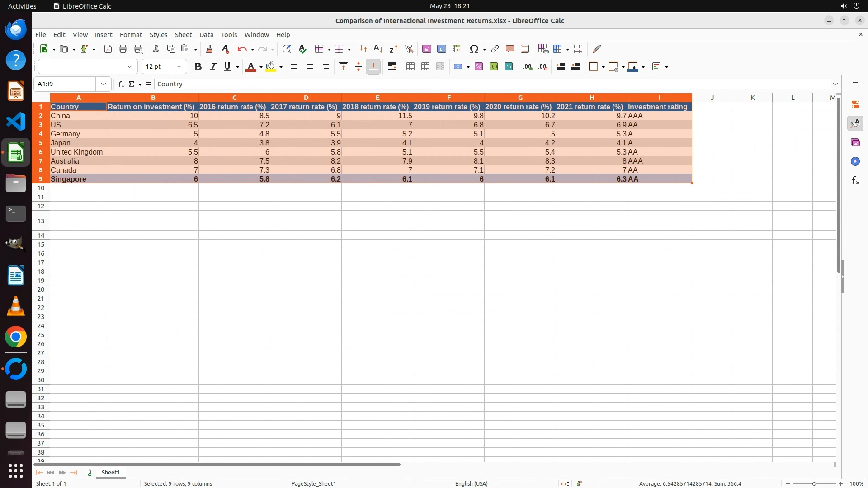The image size is (868, 488).
Task: Click the Sort Ascending toolbar icon
Action: click(x=378, y=49)
